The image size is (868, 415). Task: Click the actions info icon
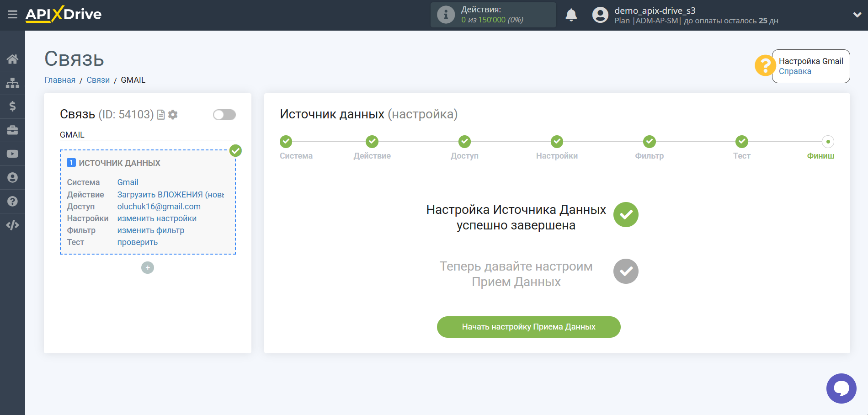pyautogui.click(x=446, y=15)
